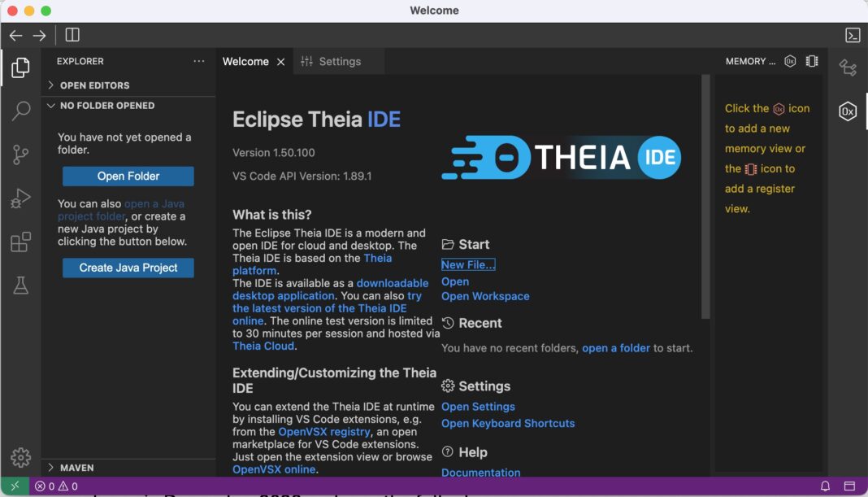Screen dimensions: 868x497
Task: Select the Search icon in the activity bar
Action: pyautogui.click(x=20, y=111)
